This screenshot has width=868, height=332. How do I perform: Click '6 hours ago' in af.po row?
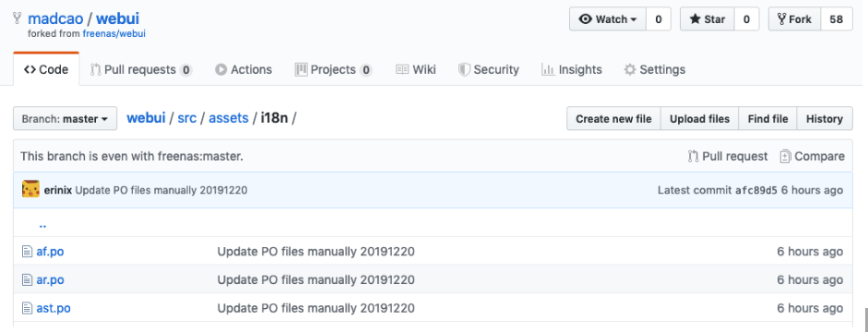point(810,252)
